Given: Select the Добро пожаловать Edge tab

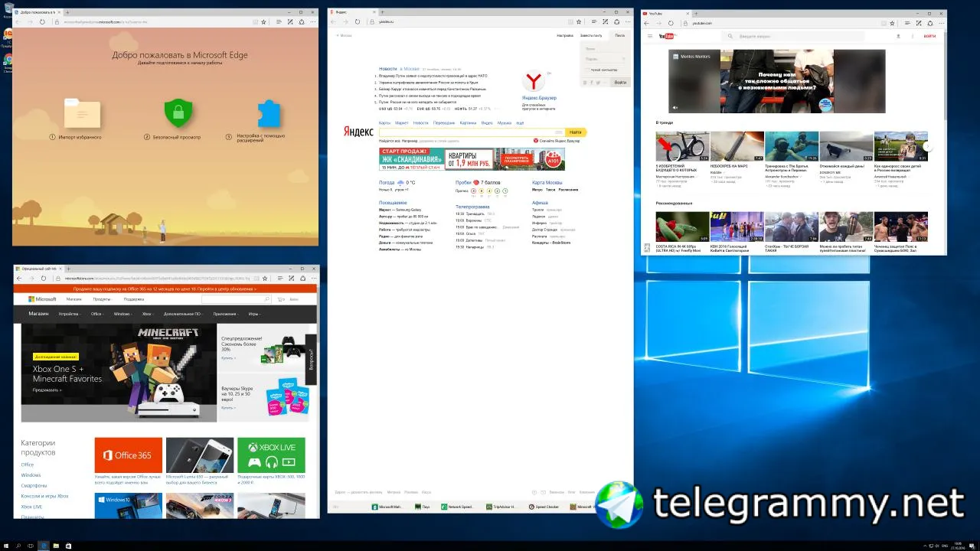Looking at the screenshot, I should [x=38, y=13].
